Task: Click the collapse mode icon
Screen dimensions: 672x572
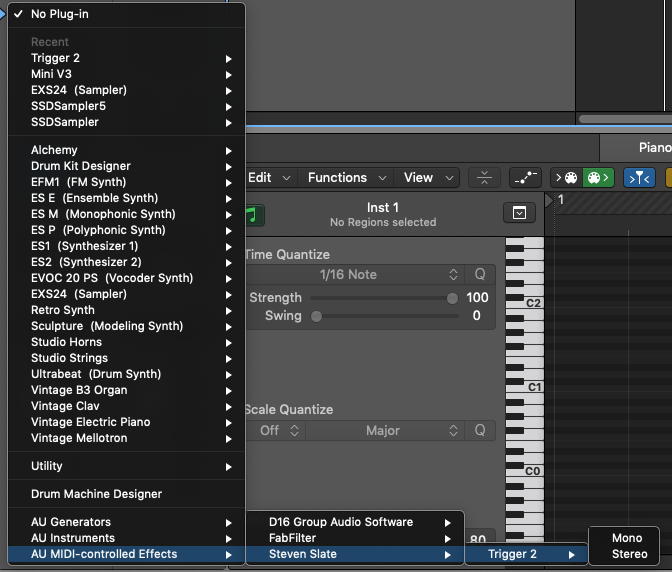Action: 484,178
